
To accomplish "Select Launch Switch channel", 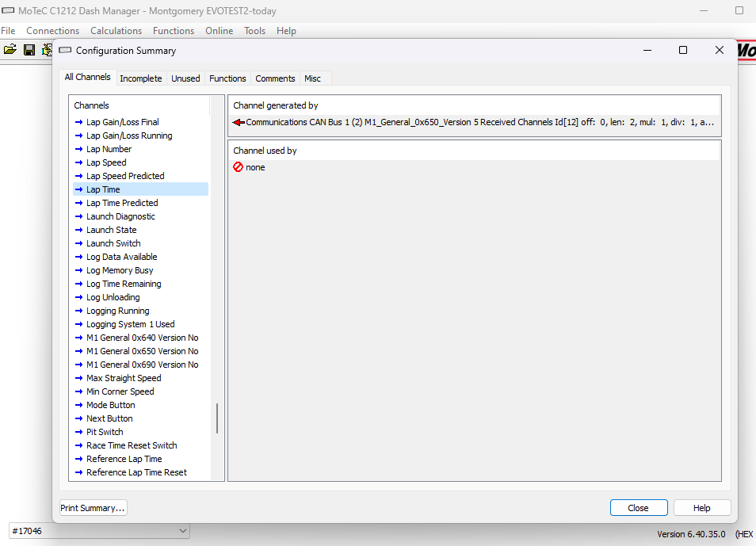I will click(141, 243).
